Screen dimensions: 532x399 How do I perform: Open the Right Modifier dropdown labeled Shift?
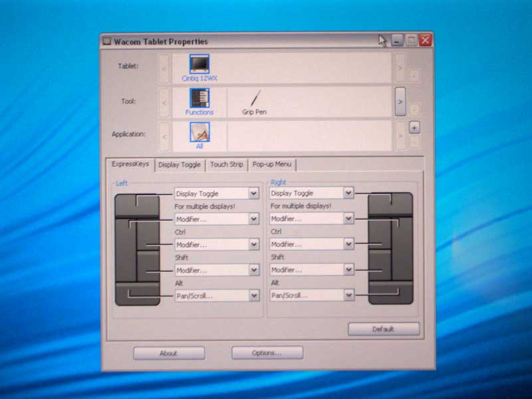tap(311, 244)
